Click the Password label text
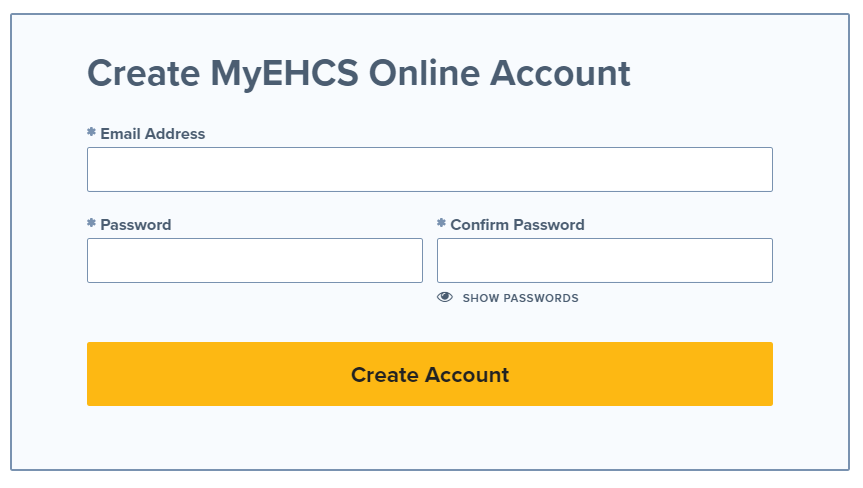 point(135,224)
